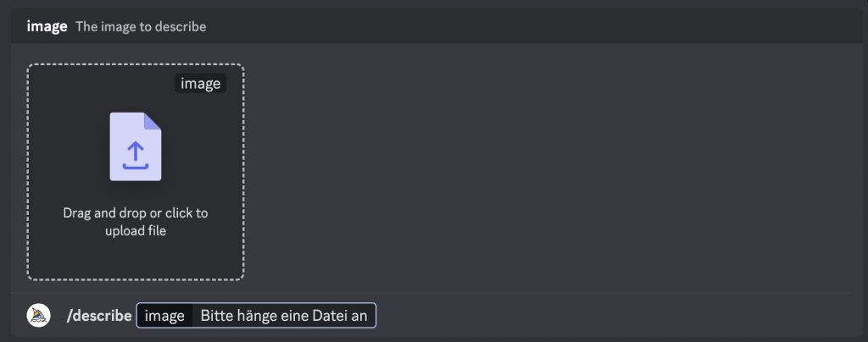Click the 'upload file' text line in dropzone
The image size is (868, 342).
[136, 231]
